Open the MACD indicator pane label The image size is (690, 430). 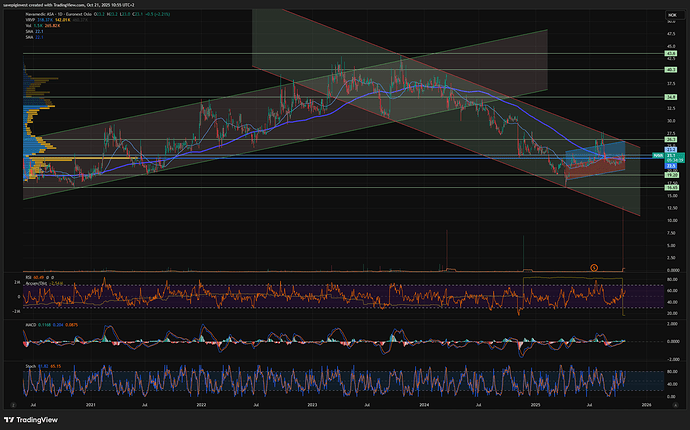click(29, 327)
